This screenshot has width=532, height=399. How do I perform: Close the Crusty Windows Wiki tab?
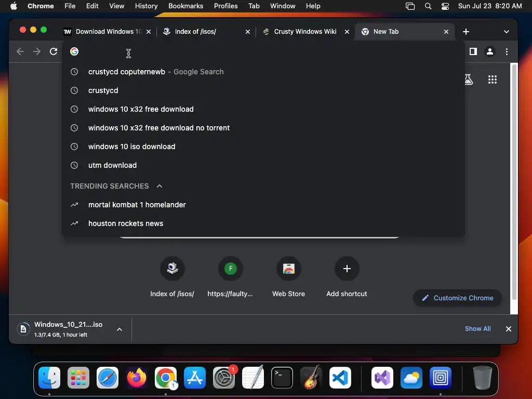click(347, 32)
